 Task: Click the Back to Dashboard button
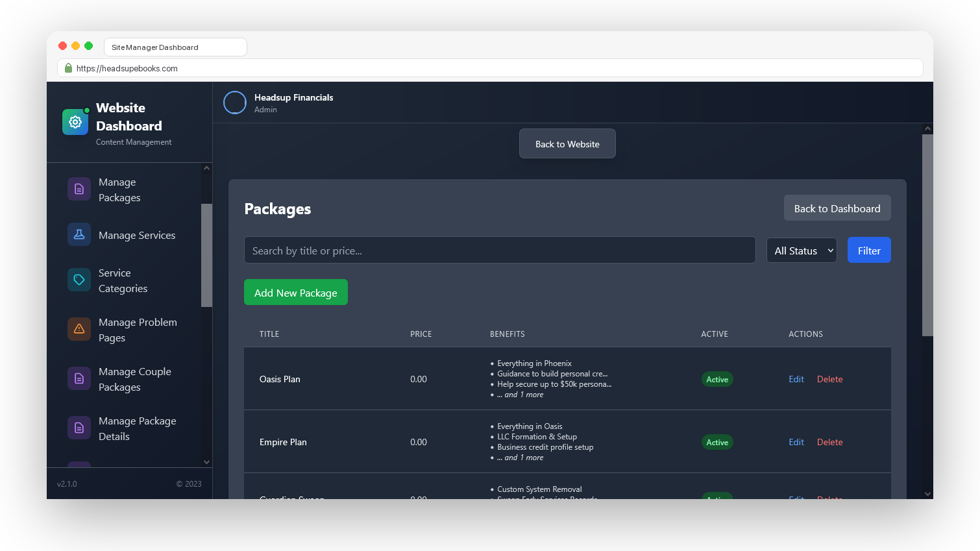pos(837,208)
